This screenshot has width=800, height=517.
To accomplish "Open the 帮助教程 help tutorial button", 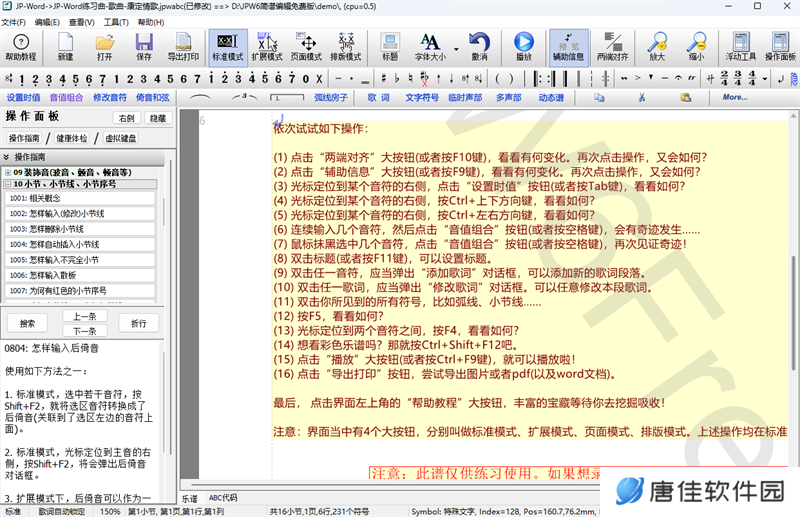I will [20, 47].
